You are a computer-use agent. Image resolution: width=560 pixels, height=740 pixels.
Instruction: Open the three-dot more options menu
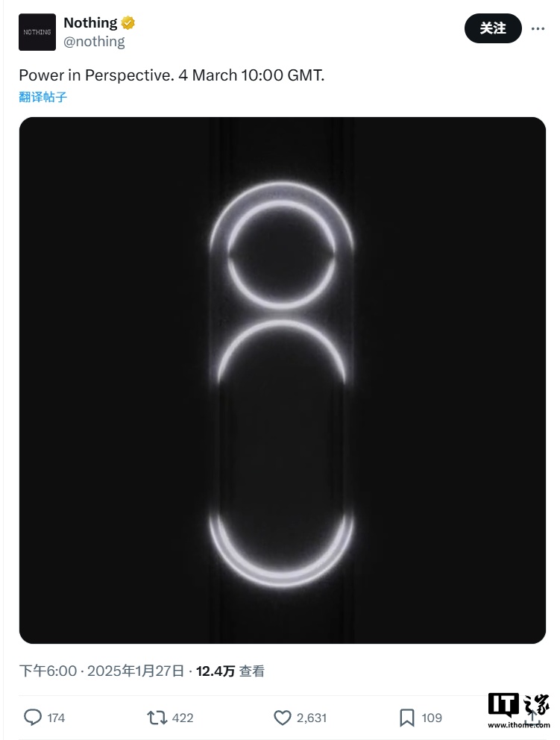pyautogui.click(x=538, y=29)
